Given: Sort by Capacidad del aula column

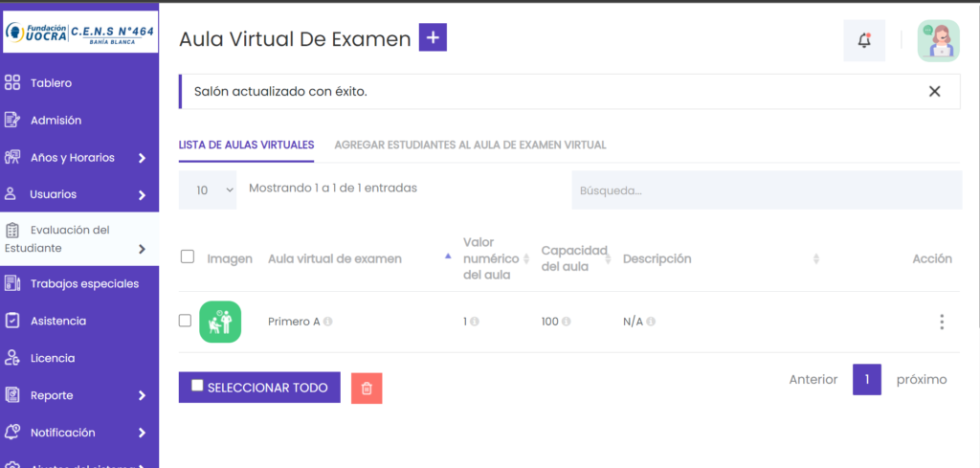Looking at the screenshot, I should (608, 258).
